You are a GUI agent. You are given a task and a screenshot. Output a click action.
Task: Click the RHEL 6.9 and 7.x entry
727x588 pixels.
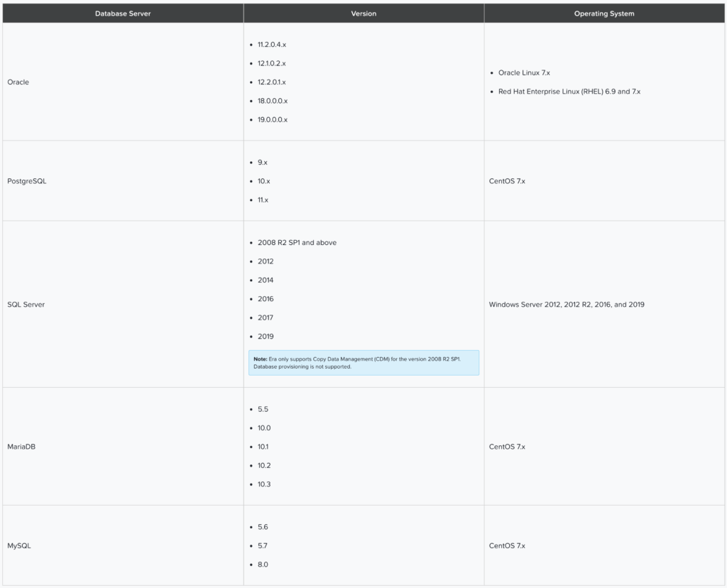tap(569, 91)
